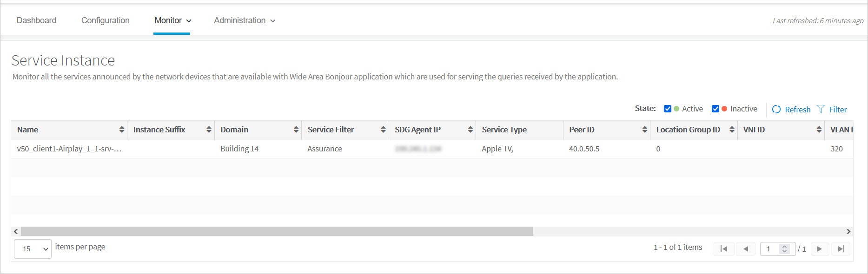Screen dimensions: 868x274
Task: Sort by Name column arrows
Action: (x=122, y=130)
